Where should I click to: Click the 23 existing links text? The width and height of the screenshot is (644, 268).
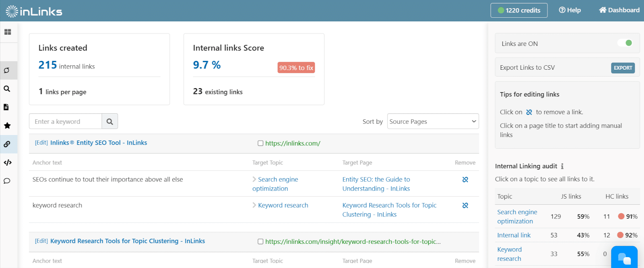tap(218, 91)
